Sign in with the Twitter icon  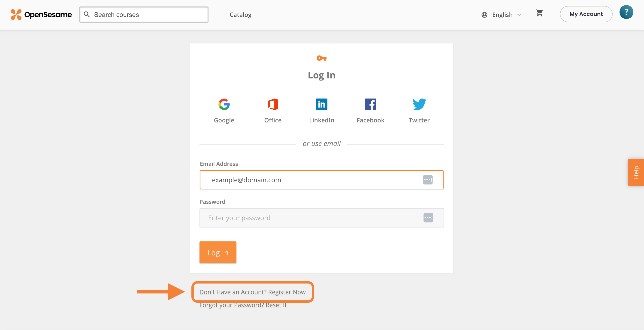point(419,104)
